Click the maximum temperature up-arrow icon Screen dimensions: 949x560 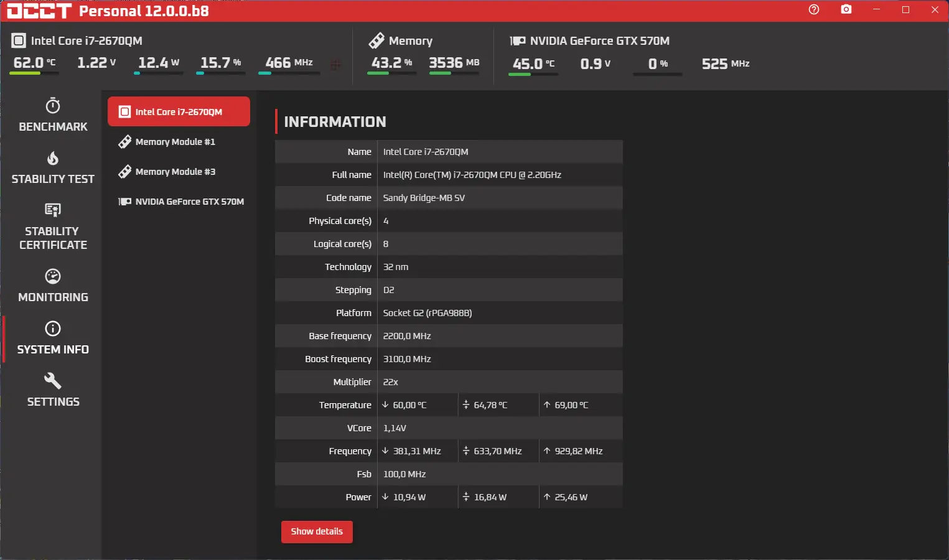(547, 405)
